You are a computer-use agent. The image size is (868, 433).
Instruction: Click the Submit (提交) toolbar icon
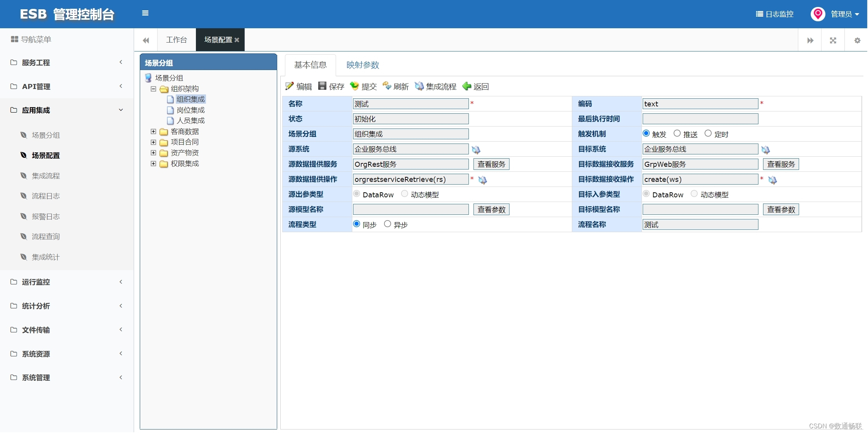click(x=354, y=86)
